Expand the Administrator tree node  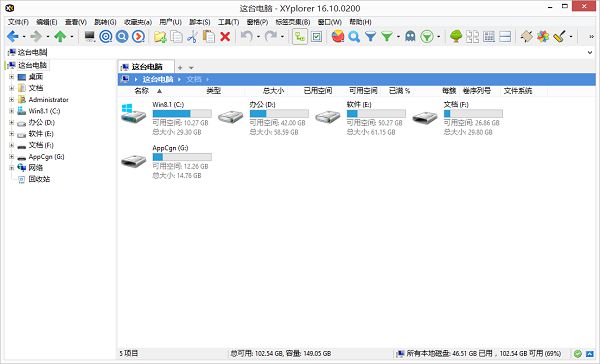click(x=11, y=100)
